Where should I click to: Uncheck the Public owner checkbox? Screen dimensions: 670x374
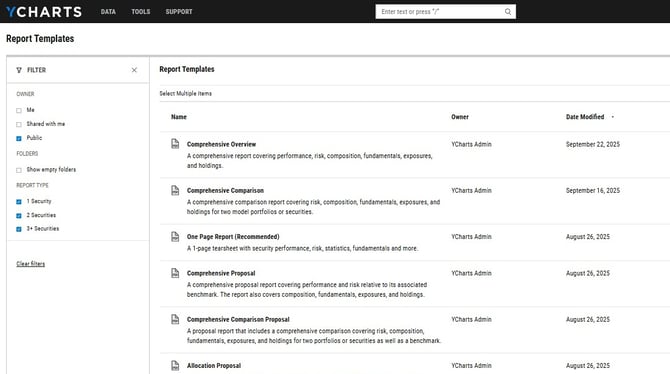click(19, 138)
